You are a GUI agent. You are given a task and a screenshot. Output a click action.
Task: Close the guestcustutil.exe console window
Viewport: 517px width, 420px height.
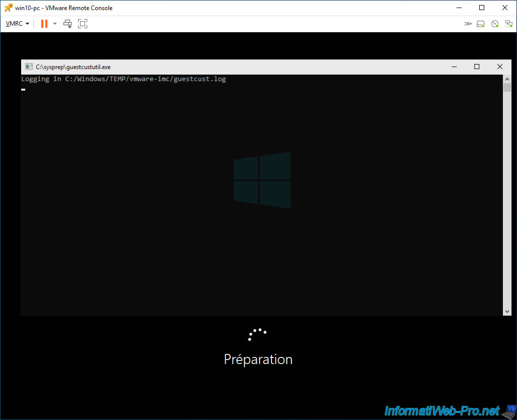point(500,67)
